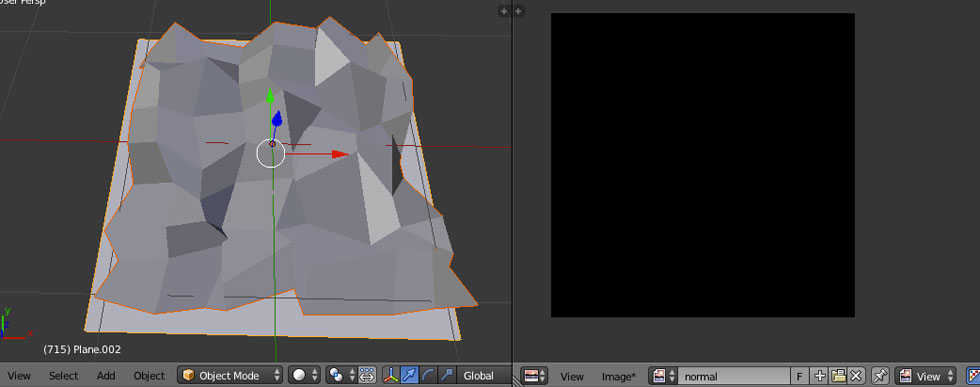Toggle the pin image icon
The image size is (980, 387).
pyautogui.click(x=880, y=376)
